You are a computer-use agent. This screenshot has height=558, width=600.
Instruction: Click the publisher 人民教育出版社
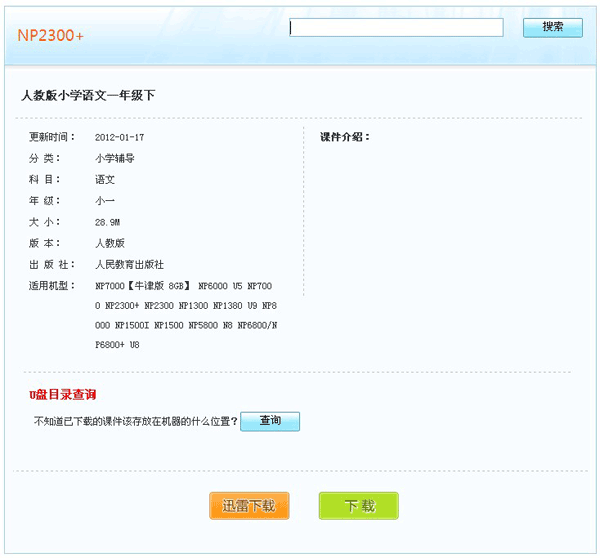click(x=129, y=265)
